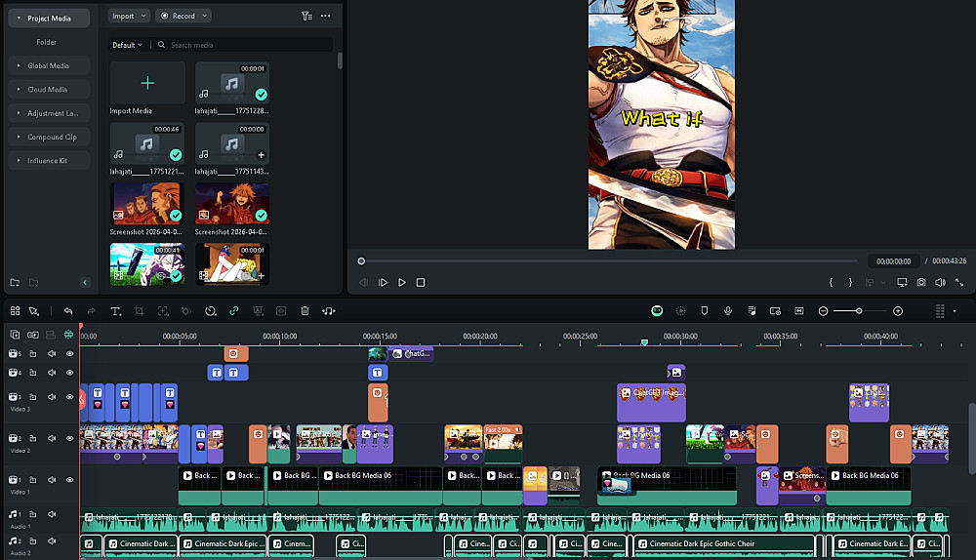
Task: Open the Default sort dropdown
Action: click(127, 45)
